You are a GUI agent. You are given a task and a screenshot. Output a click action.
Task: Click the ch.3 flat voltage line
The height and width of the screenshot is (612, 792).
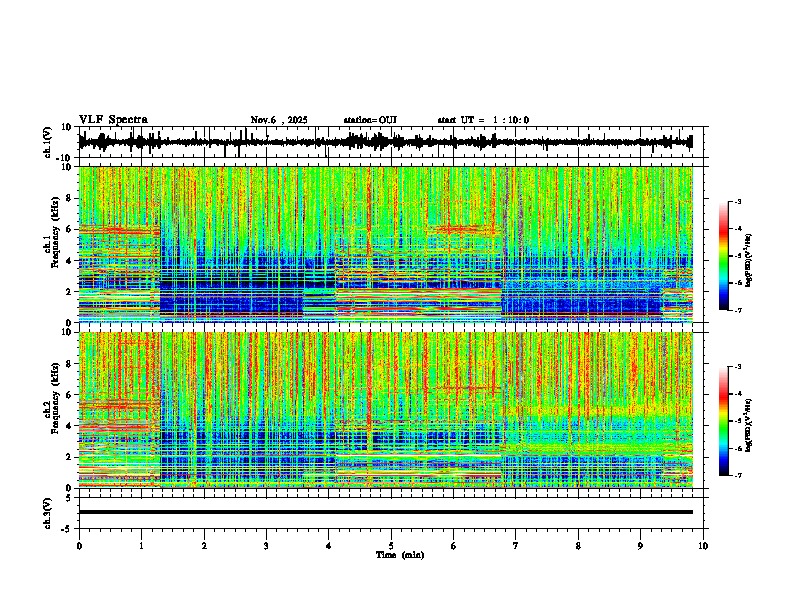[385, 512]
